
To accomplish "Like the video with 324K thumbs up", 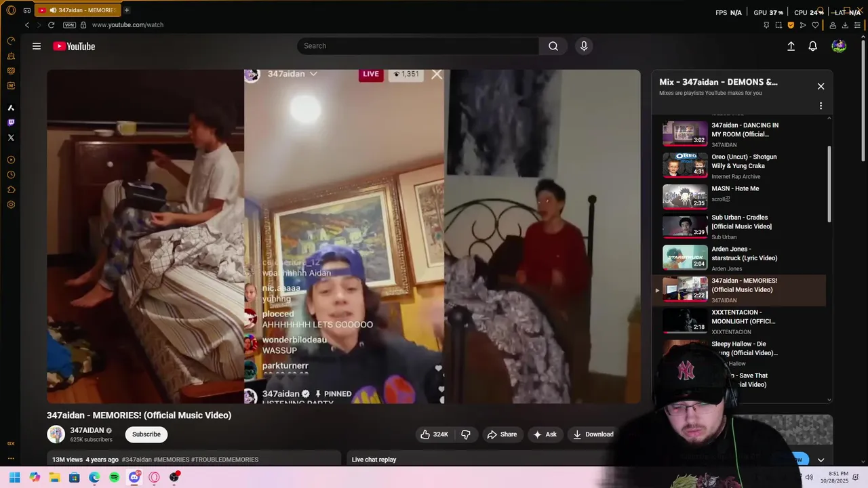I will coord(434,434).
